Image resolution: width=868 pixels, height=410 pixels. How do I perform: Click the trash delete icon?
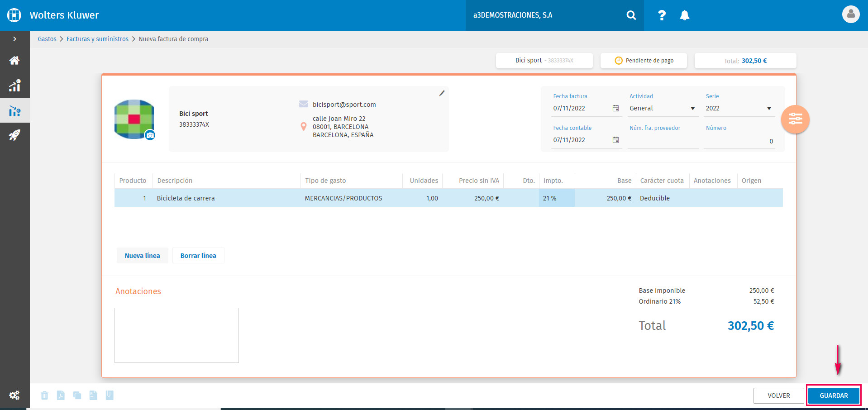(44, 396)
